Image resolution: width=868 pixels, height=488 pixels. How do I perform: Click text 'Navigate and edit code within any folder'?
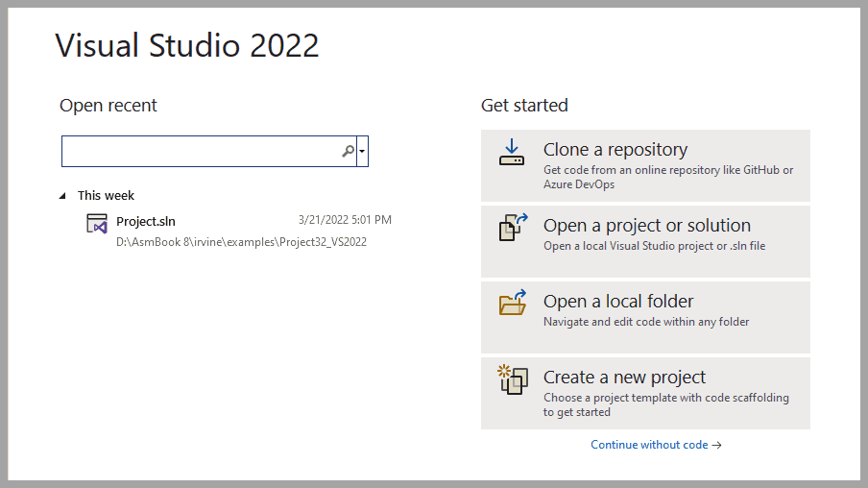pyautogui.click(x=646, y=322)
